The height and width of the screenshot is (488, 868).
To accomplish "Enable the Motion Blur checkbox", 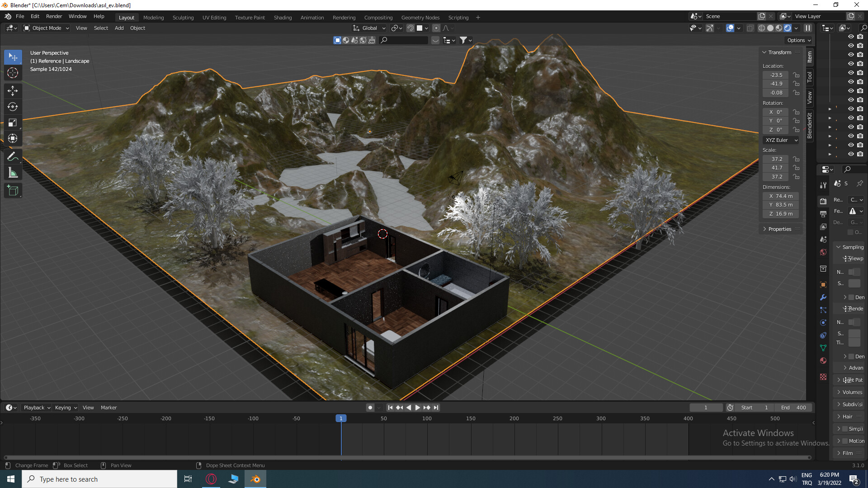I will point(845,441).
